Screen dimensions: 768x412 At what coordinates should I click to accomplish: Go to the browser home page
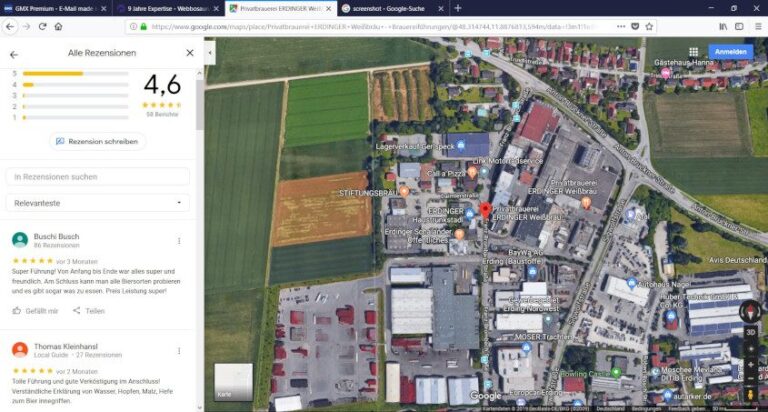(58, 27)
